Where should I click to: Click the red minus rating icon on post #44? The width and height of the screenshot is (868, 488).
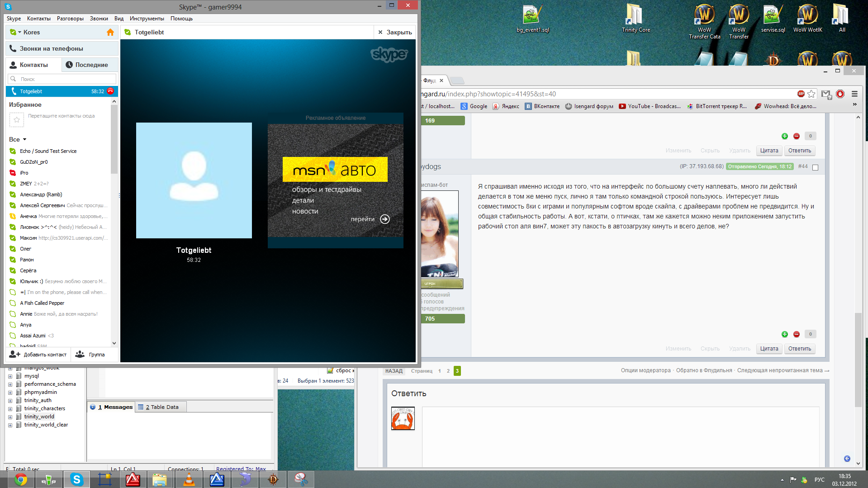point(797,334)
